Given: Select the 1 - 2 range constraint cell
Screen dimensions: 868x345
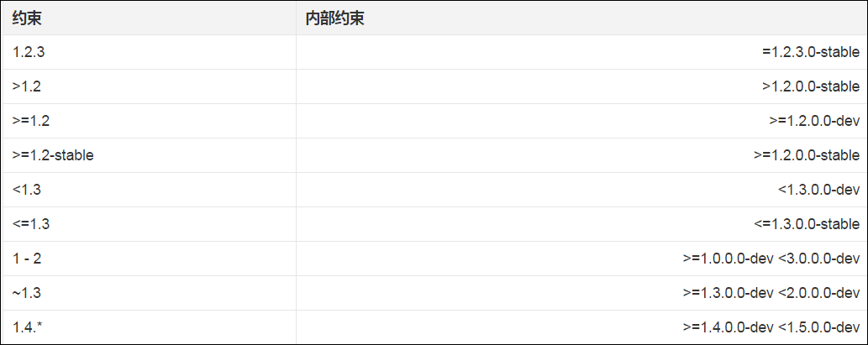Looking at the screenshot, I should (149, 259).
